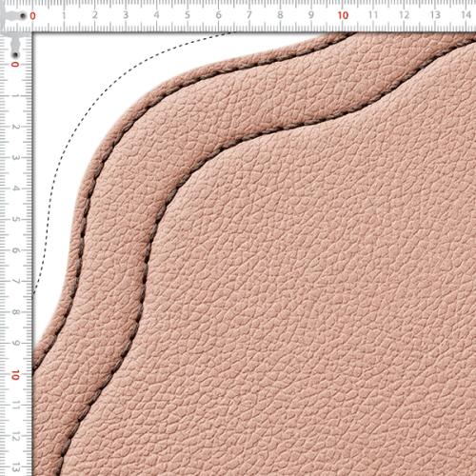476x476 pixels.
Task: Select the number 14 on horizontal ruler
Action: click(x=466, y=15)
